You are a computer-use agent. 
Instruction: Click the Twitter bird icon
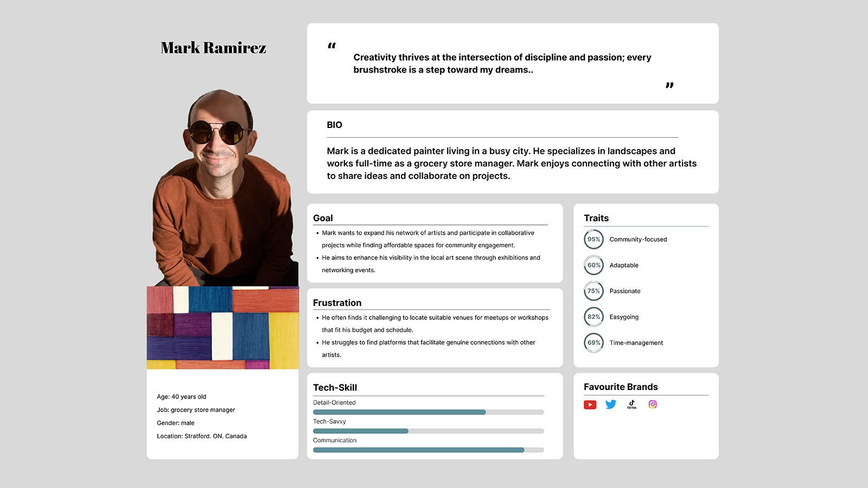tap(611, 404)
